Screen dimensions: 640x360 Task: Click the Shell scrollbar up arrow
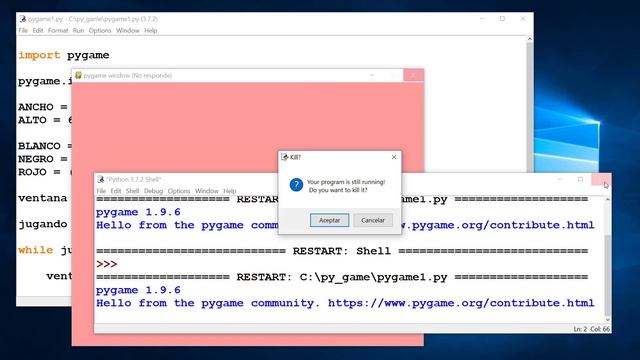click(x=608, y=199)
